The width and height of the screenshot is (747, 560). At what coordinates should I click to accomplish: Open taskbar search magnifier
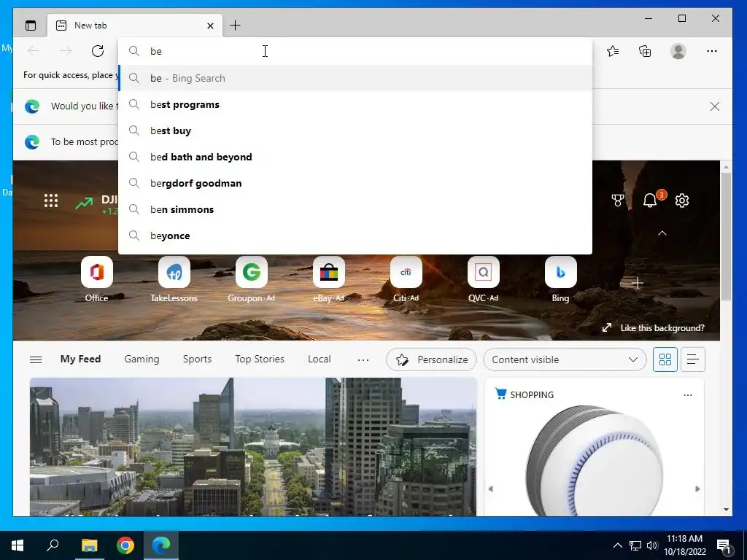[53, 545]
